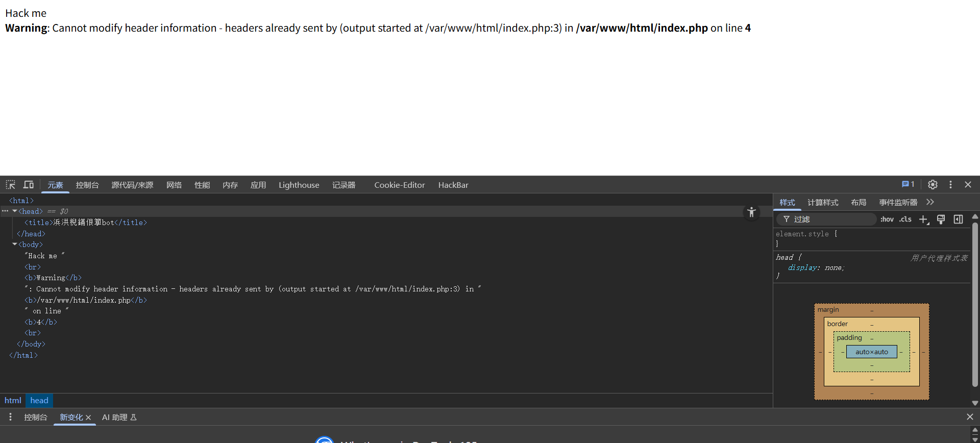
Task: Click html in the breadcrumb bar
Action: point(13,401)
